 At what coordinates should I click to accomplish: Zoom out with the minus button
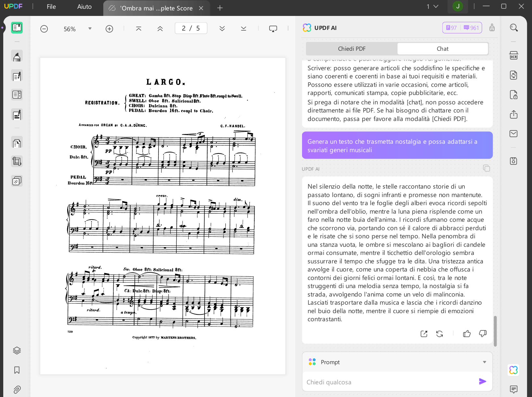(44, 29)
